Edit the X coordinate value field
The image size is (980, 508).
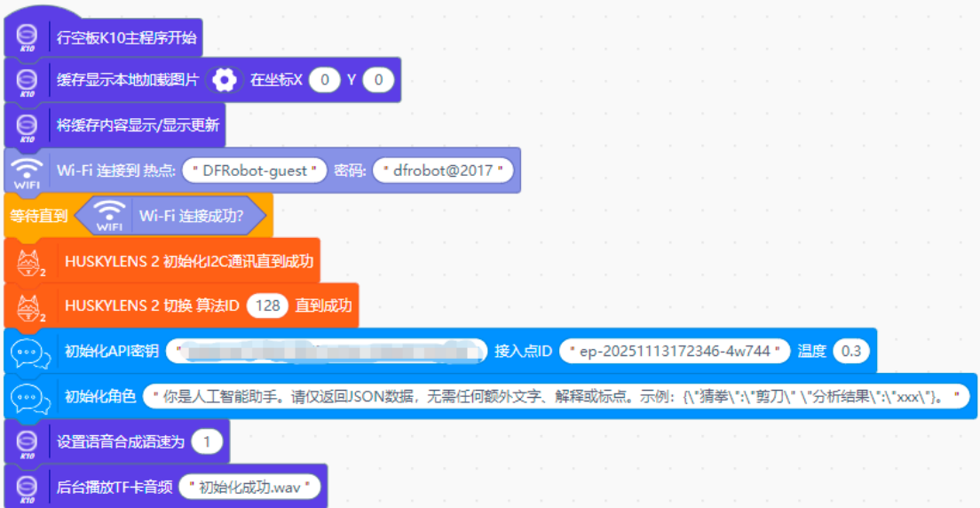pos(325,81)
